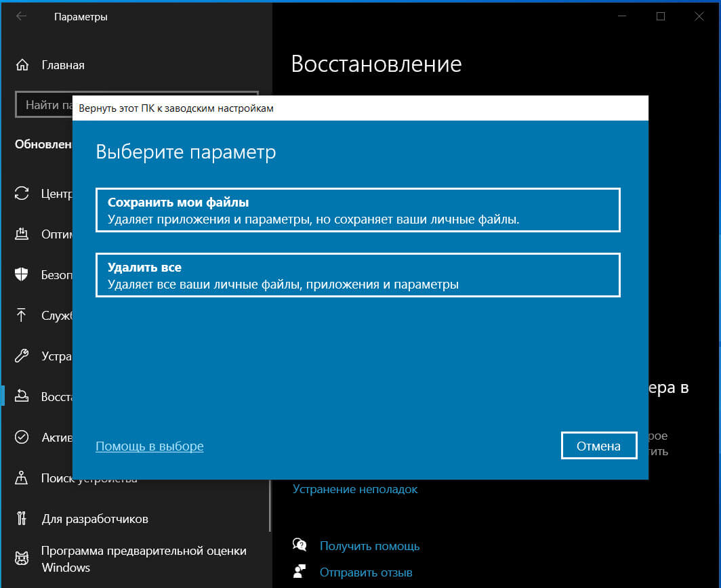Open Windows Update sync arrows icon
Viewport: 721px width, 588px height.
22,193
